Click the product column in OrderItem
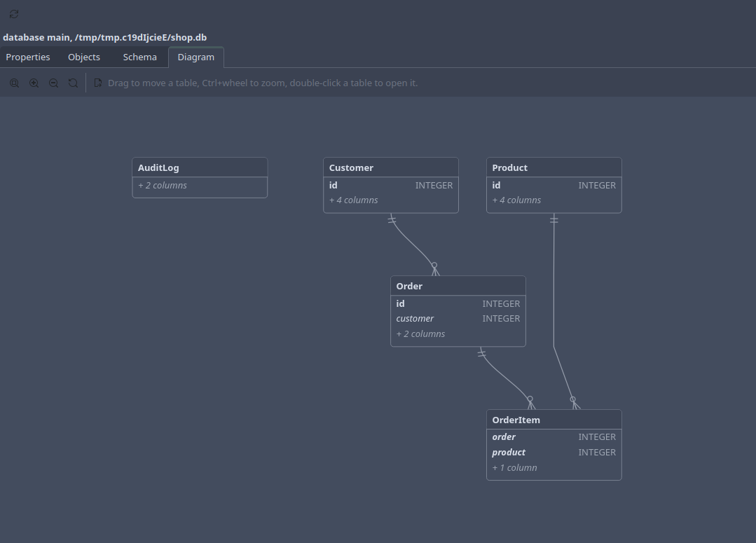Image resolution: width=756 pixels, height=543 pixels. 554,453
